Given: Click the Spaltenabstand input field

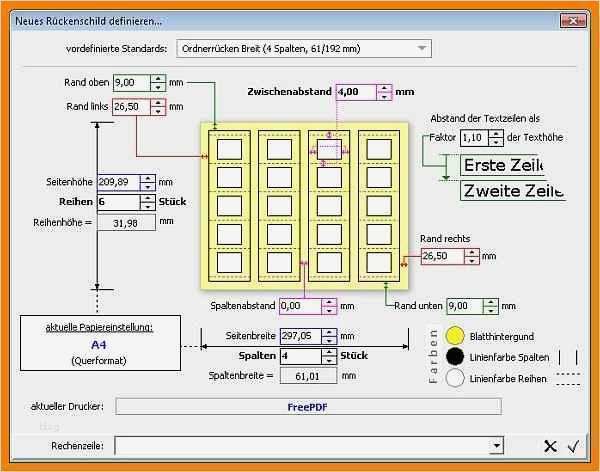Looking at the screenshot, I should (x=301, y=306).
